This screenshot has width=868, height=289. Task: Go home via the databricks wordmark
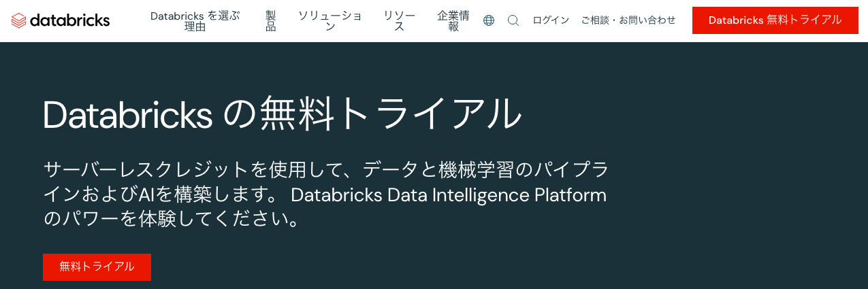tap(69, 20)
